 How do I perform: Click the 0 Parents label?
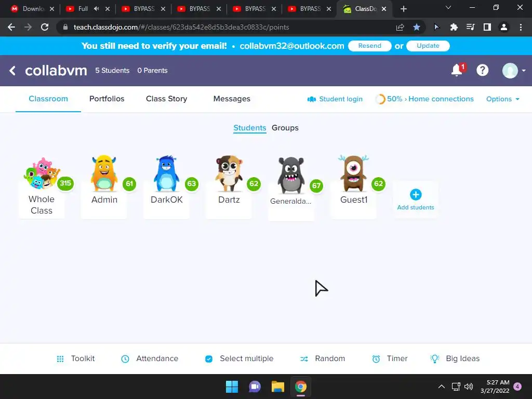[152, 71]
